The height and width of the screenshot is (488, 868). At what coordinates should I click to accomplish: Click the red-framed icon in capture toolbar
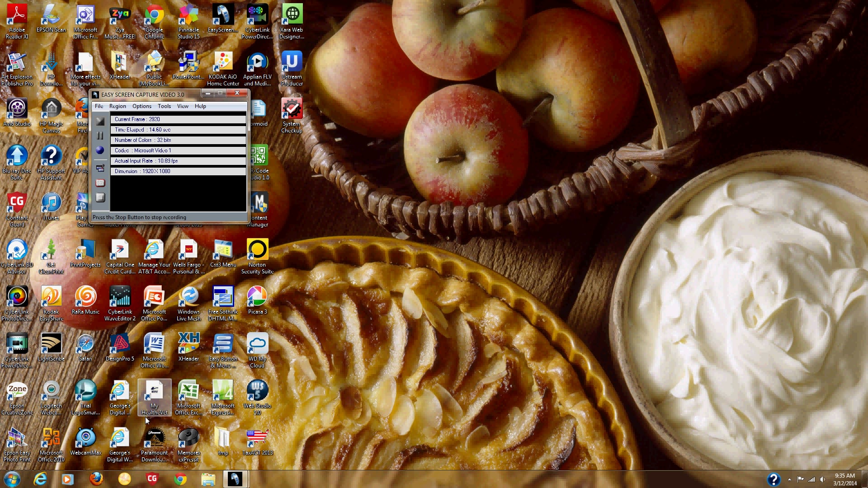[x=100, y=183]
